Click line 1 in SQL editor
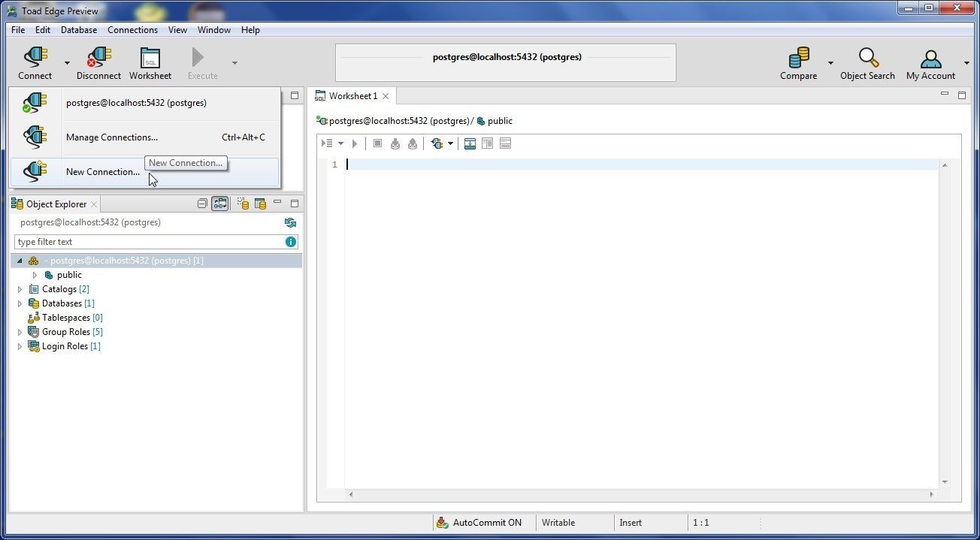 coord(641,164)
